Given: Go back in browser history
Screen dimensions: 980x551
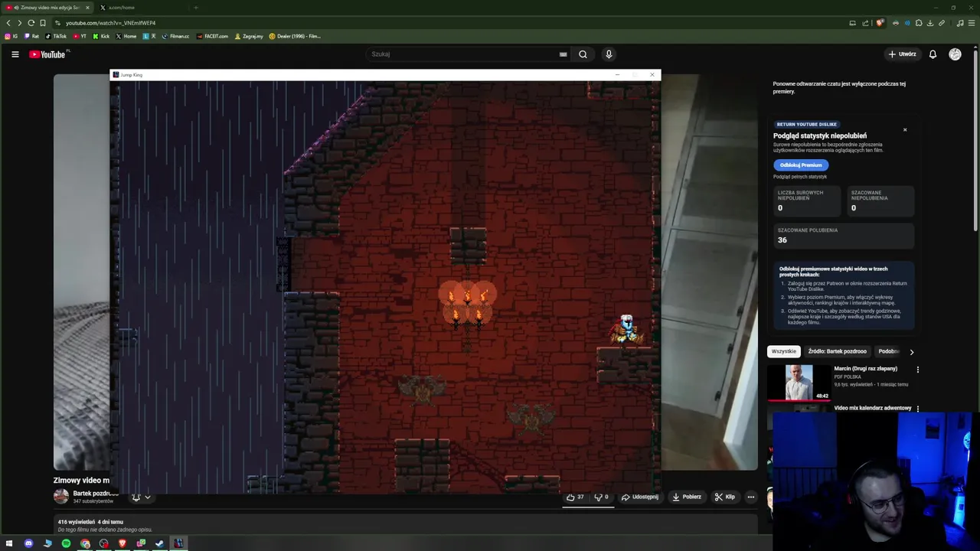Looking at the screenshot, I should [8, 23].
